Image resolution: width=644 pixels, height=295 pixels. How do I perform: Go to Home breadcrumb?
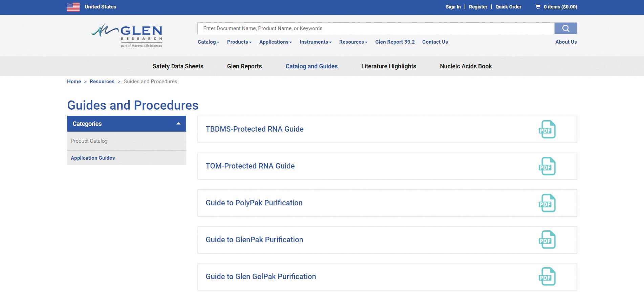pyautogui.click(x=74, y=82)
